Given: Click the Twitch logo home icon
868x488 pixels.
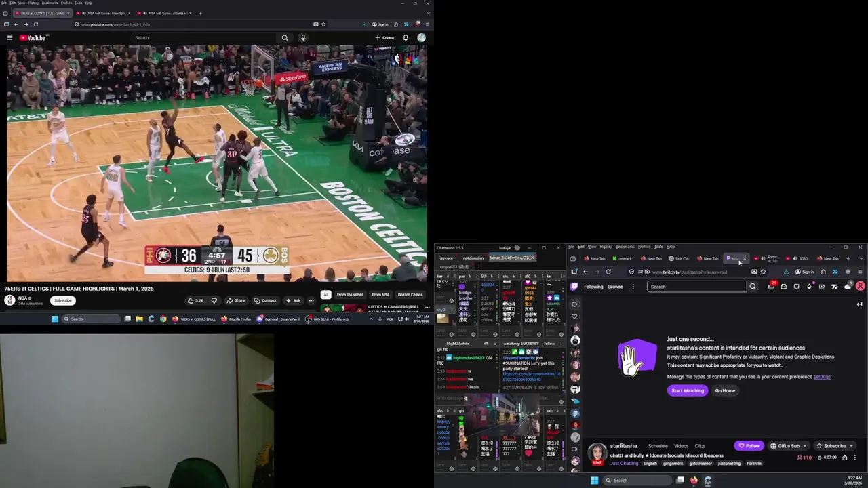Looking at the screenshot, I should coord(575,287).
